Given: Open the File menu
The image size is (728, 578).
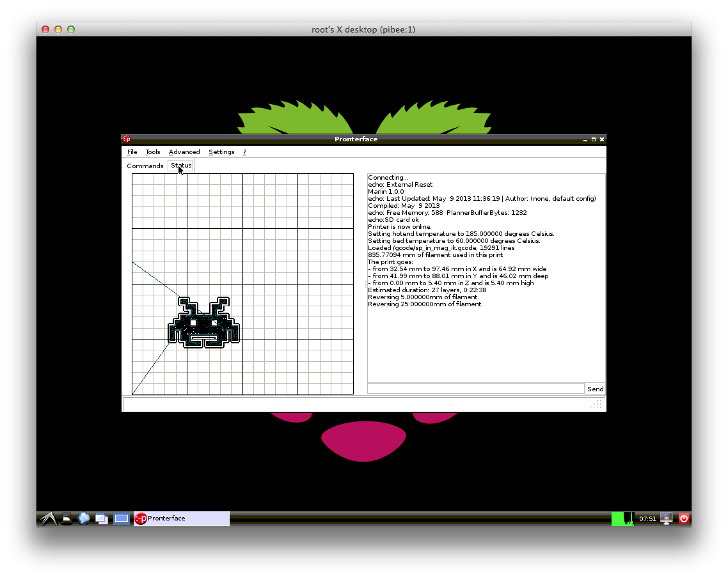Looking at the screenshot, I should click(x=132, y=152).
